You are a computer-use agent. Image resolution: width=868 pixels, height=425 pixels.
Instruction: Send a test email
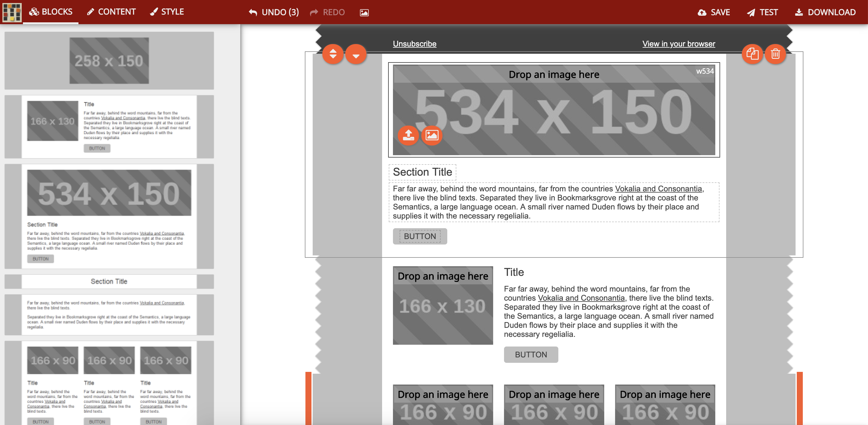coord(762,12)
